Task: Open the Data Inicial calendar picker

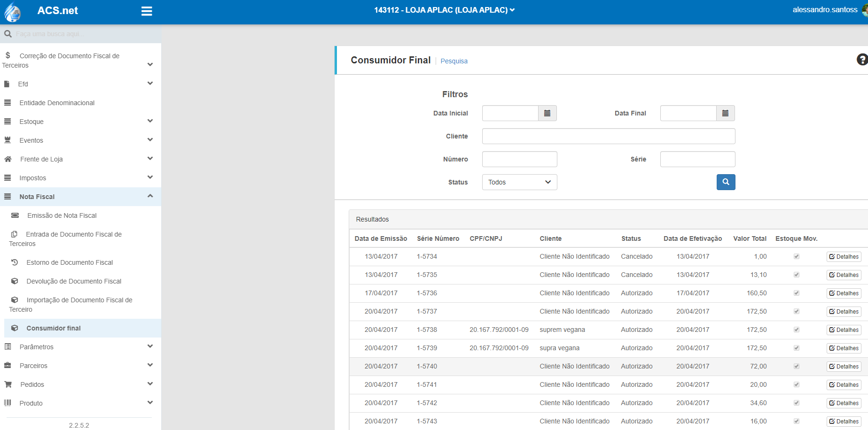Action: [547, 113]
